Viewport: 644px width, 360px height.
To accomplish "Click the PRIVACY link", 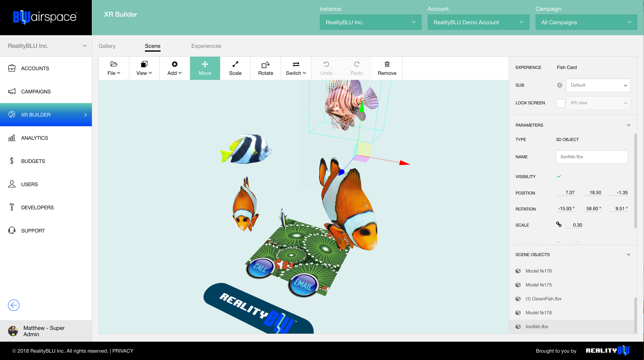I will [x=123, y=351].
